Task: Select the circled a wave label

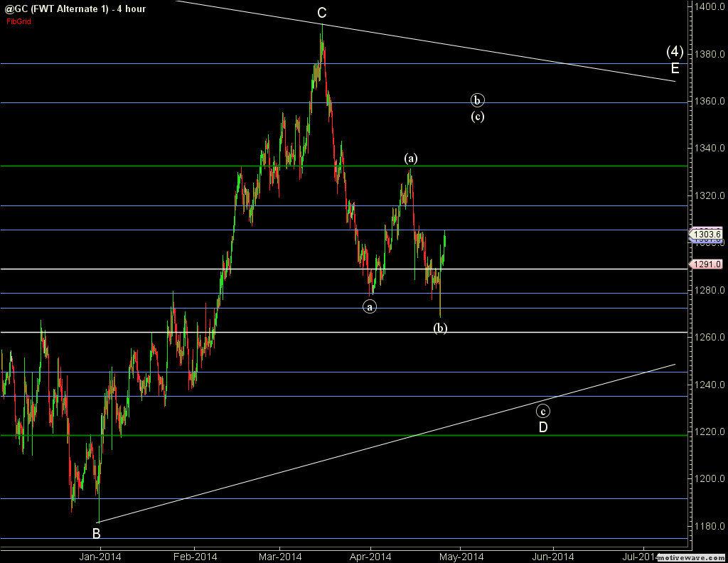Action: [x=370, y=306]
